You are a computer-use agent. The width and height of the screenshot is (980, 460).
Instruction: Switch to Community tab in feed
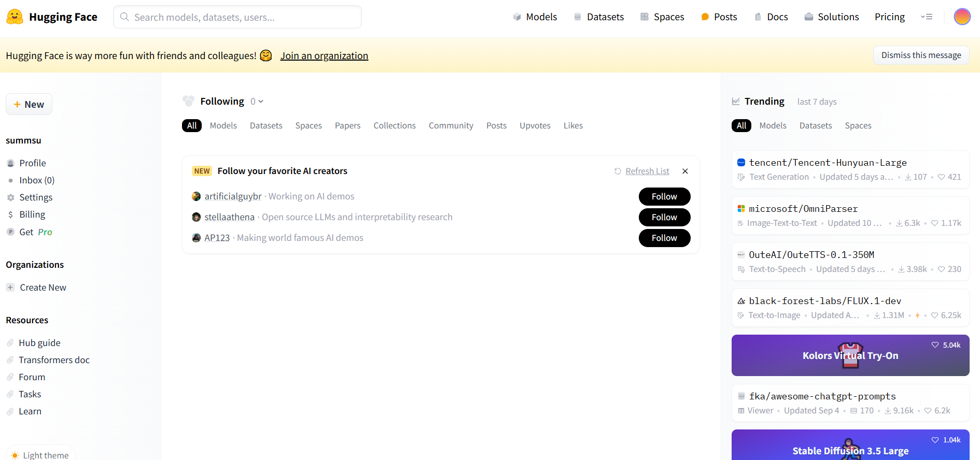tap(451, 125)
